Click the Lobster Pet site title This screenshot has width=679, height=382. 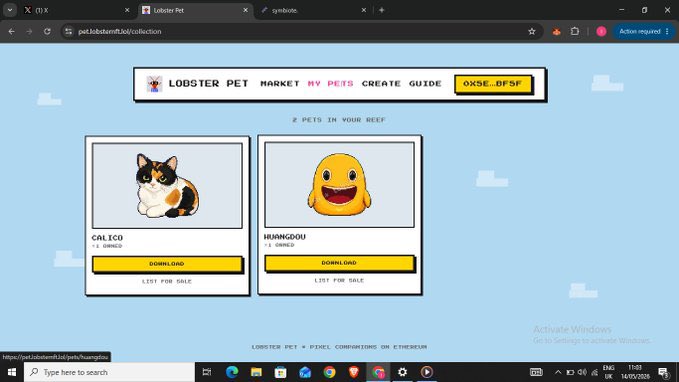pyautogui.click(x=208, y=84)
